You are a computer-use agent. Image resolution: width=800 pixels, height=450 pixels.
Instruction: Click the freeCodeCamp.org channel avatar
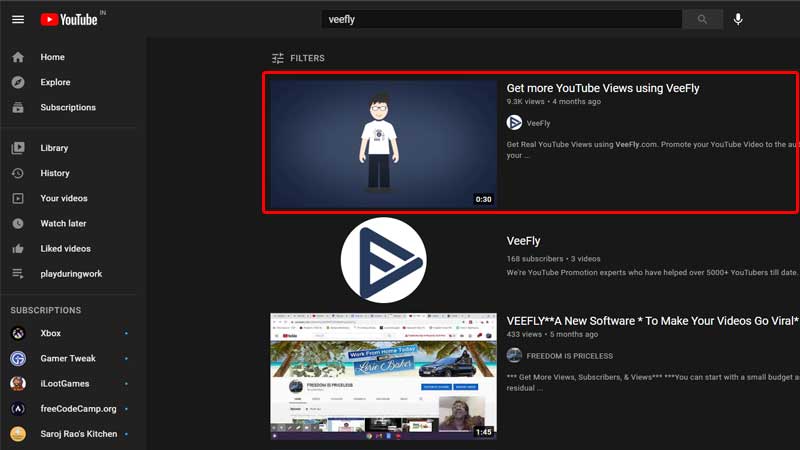pos(18,409)
